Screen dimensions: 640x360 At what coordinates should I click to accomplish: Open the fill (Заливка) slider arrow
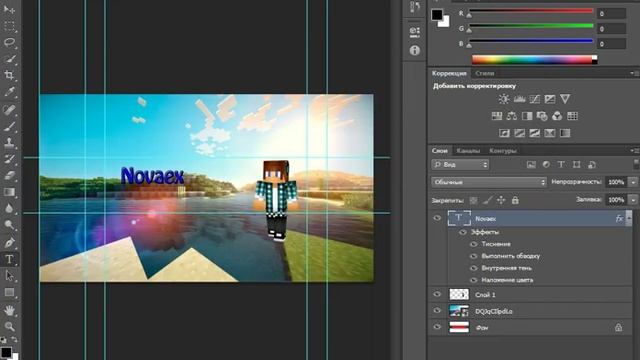[633, 200]
